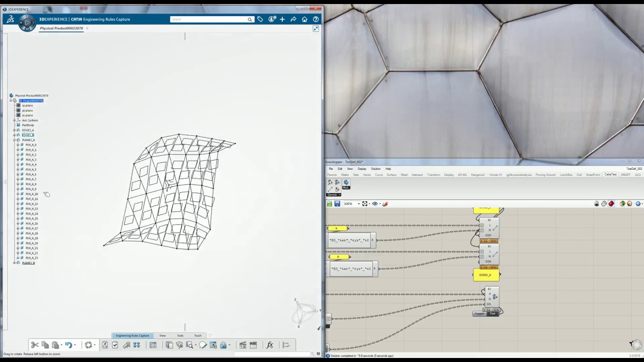Screen dimensions: 644x362
Task: Click the magnifier icon in the CATIA search box
Action: (x=250, y=20)
